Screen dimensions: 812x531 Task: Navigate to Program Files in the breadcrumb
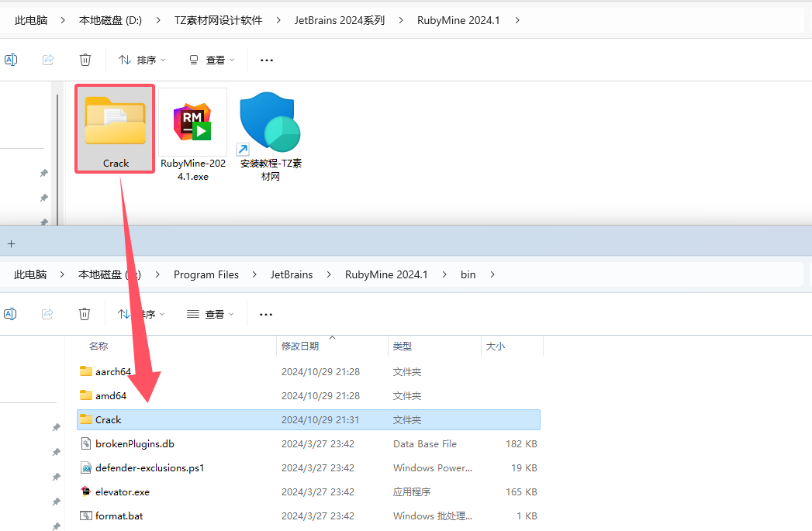206,274
